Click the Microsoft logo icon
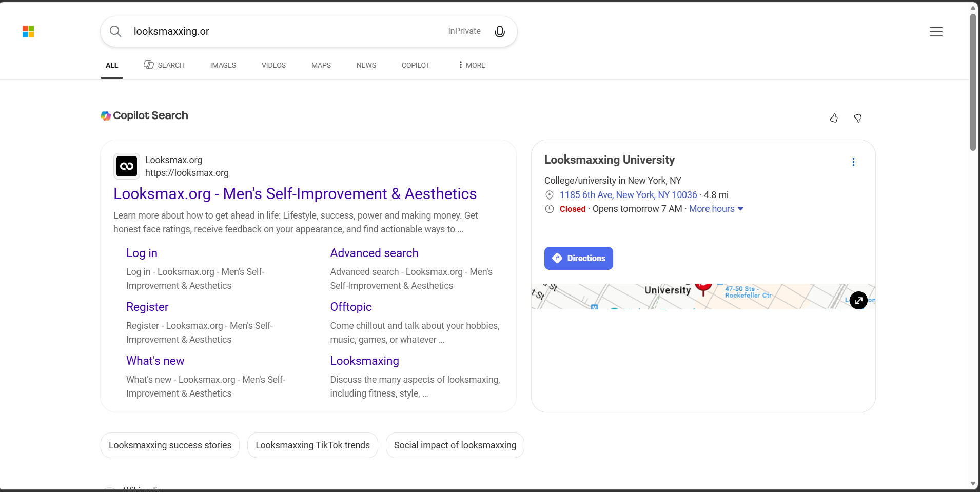Screen dimensions: 980x492 (28, 32)
